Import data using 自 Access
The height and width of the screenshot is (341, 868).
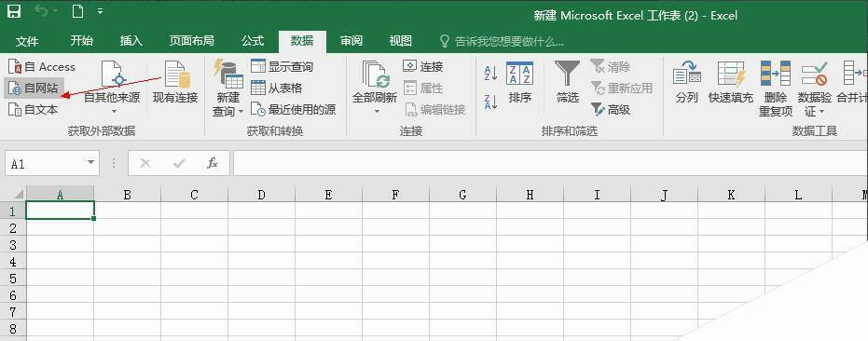(x=42, y=67)
